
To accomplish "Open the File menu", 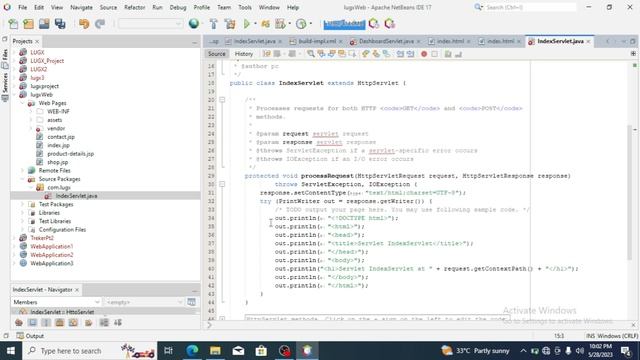I will tap(22, 7).
